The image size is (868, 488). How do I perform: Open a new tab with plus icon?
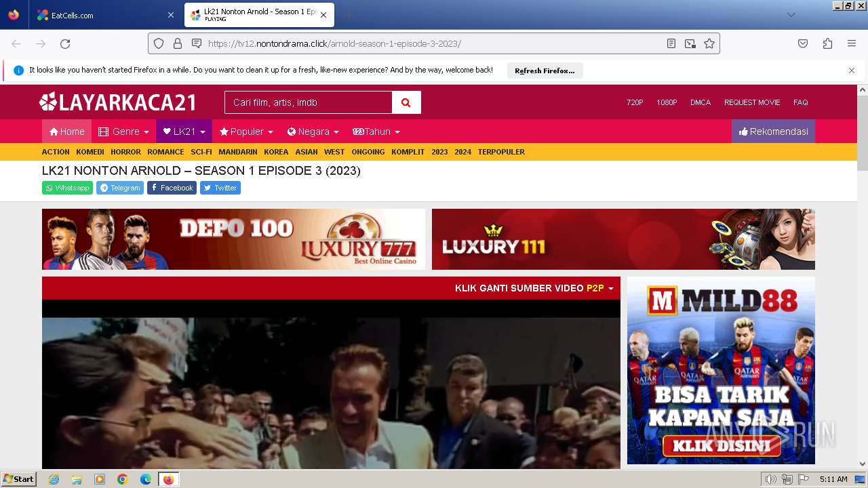click(349, 15)
